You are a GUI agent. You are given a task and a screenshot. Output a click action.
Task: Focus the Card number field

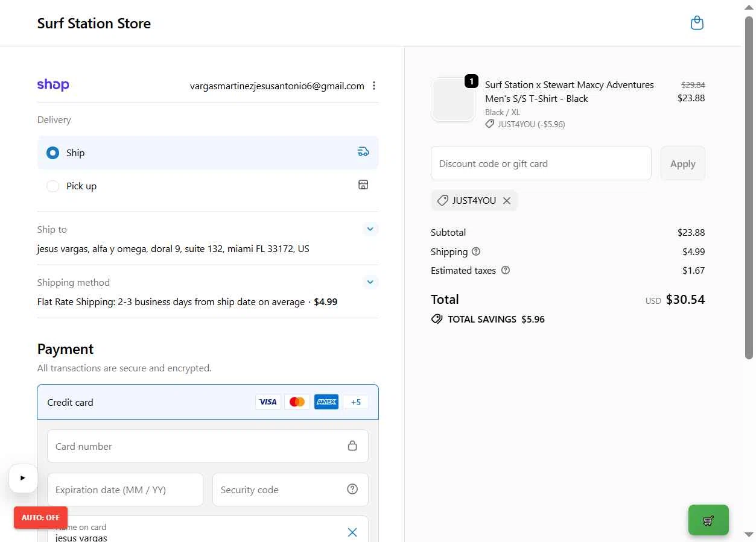(208, 446)
